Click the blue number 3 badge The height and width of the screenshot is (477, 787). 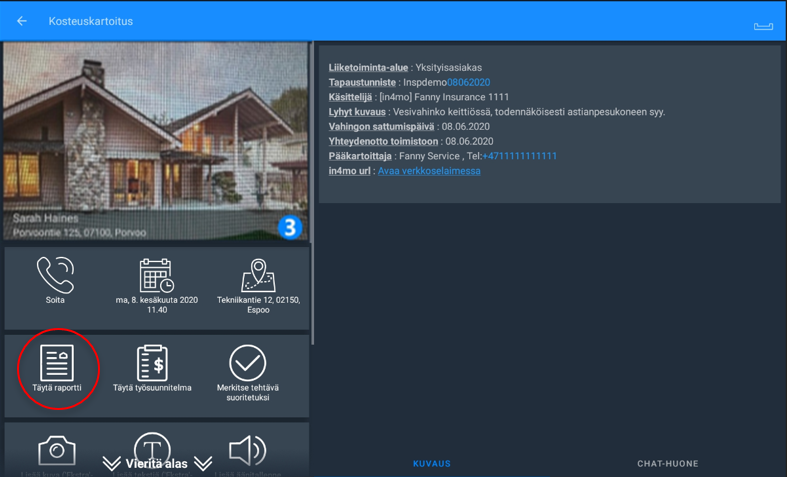(x=289, y=227)
